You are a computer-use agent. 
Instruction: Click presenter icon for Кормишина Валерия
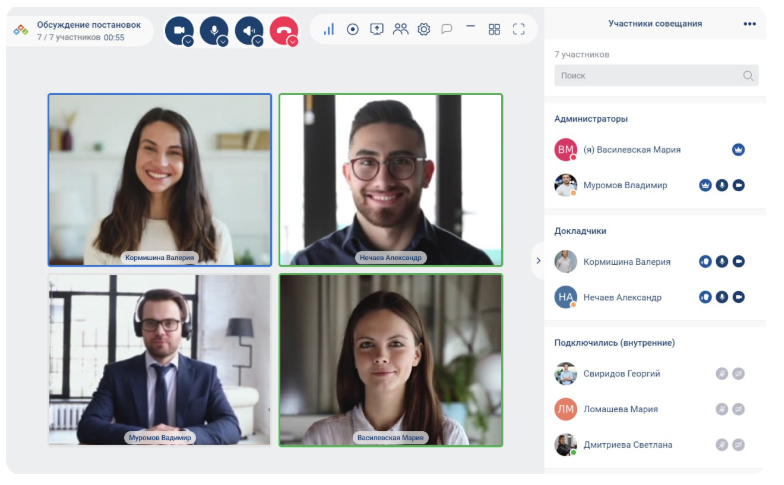click(x=706, y=262)
